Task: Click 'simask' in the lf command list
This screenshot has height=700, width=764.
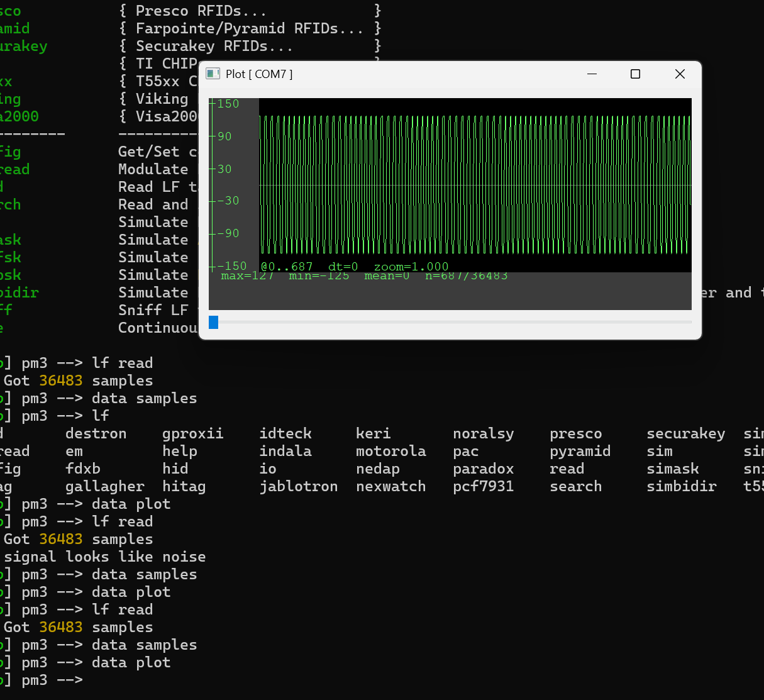Action: click(x=673, y=469)
